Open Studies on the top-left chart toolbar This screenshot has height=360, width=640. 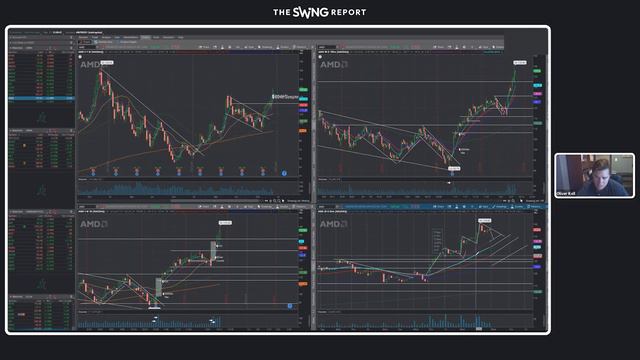click(283, 47)
